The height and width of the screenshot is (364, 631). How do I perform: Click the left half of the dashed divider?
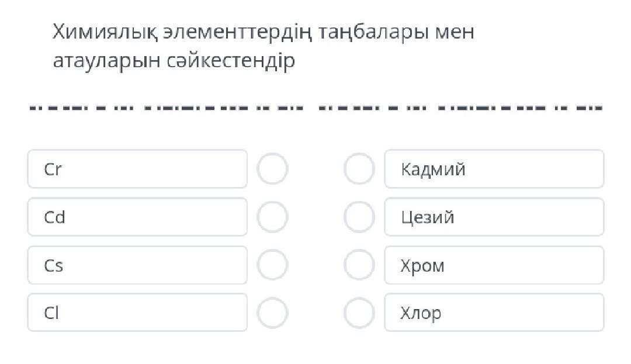[x=167, y=108]
